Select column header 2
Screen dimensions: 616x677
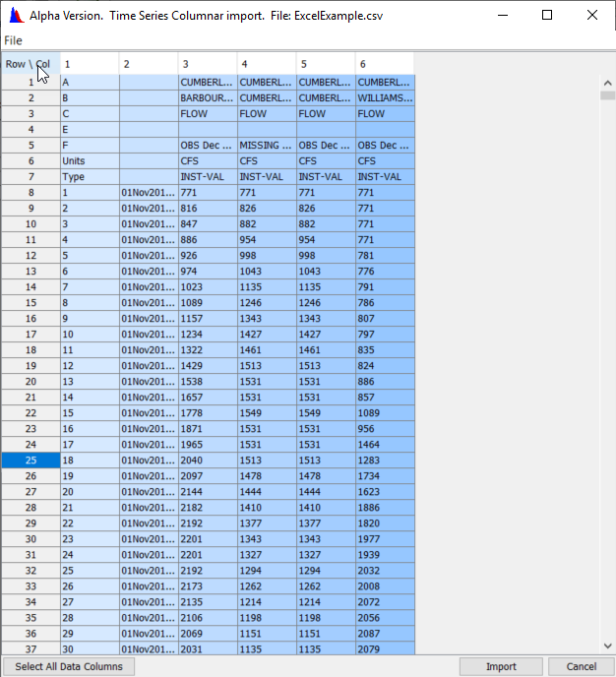point(148,64)
